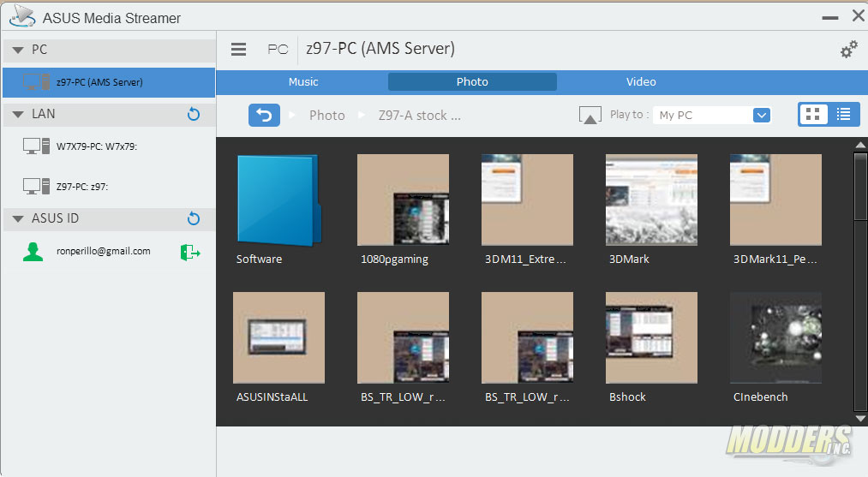Select the Photo tab

tap(472, 82)
